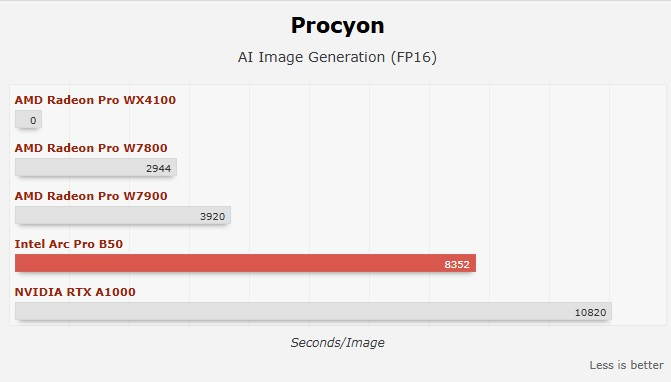
Task: Select the AI Image Generation (FP16) subtitle
Action: point(337,57)
